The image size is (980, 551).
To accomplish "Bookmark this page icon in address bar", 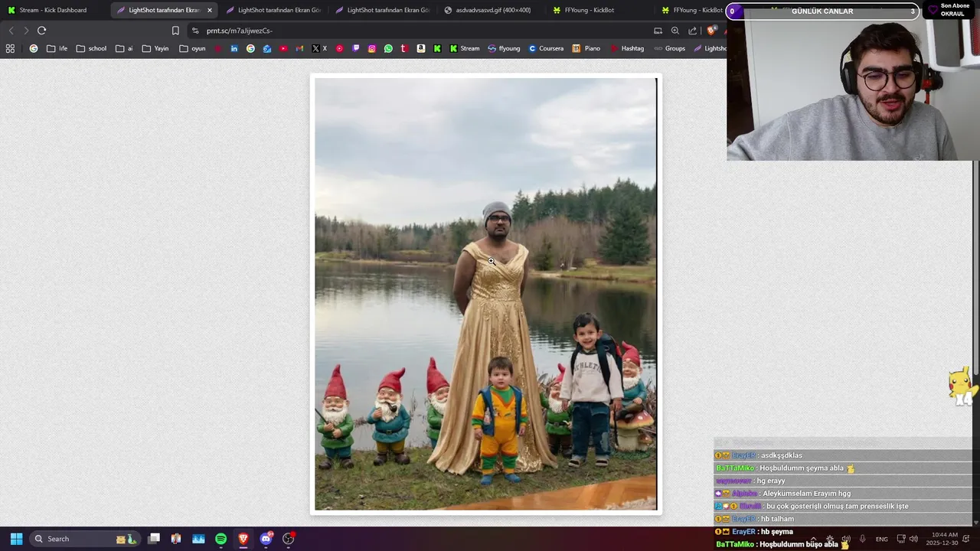I will 175,31.
